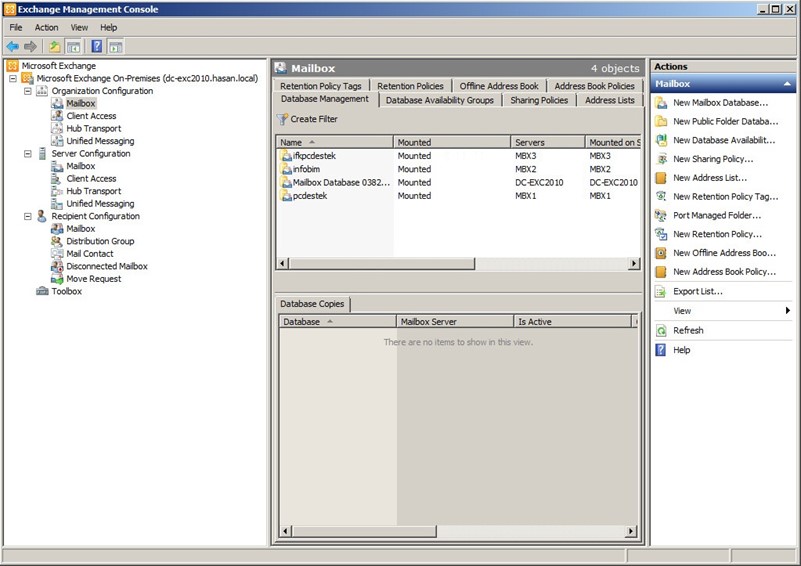The image size is (801, 566).
Task: Click the Forward arrow toolbar icon
Action: click(x=31, y=47)
